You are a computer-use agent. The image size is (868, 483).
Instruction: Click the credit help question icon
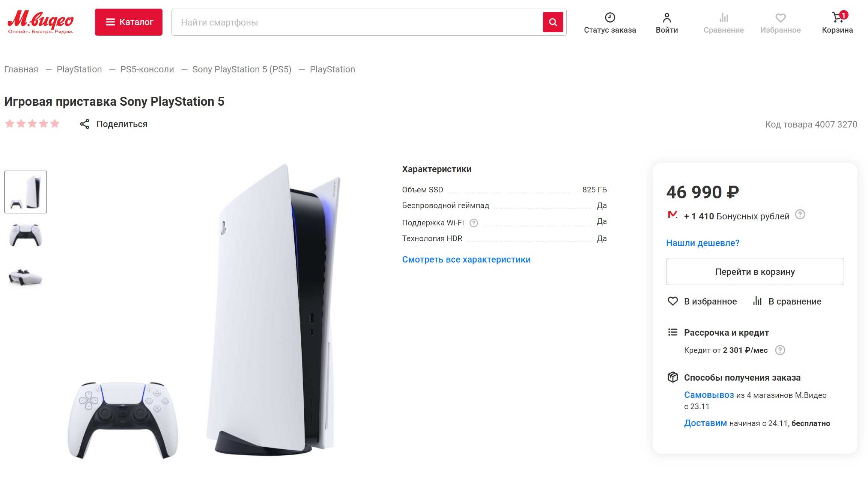pyautogui.click(x=780, y=350)
